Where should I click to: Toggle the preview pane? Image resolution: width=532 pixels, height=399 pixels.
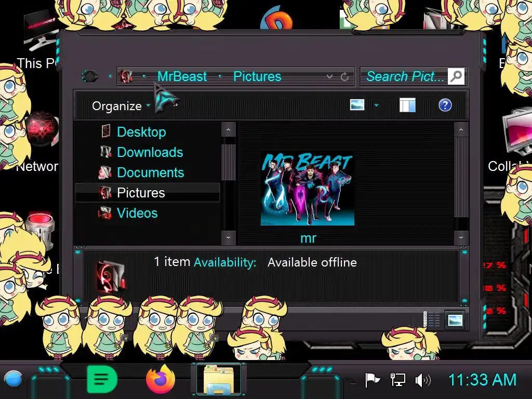(407, 105)
